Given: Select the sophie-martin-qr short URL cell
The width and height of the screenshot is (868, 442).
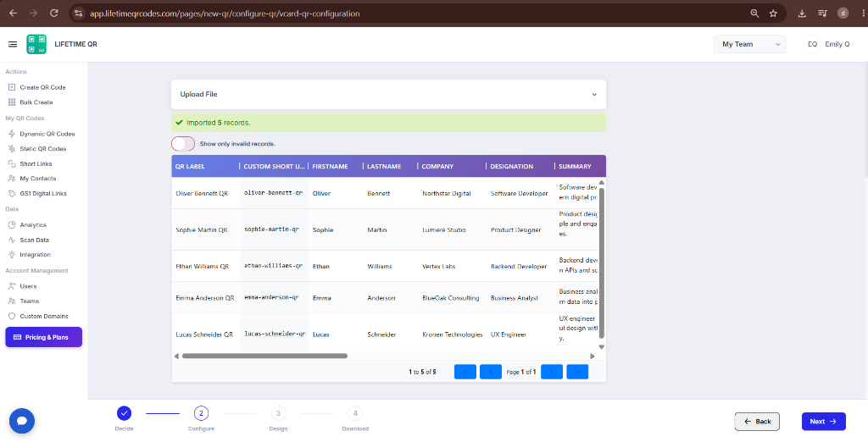Looking at the screenshot, I should coord(272,229).
